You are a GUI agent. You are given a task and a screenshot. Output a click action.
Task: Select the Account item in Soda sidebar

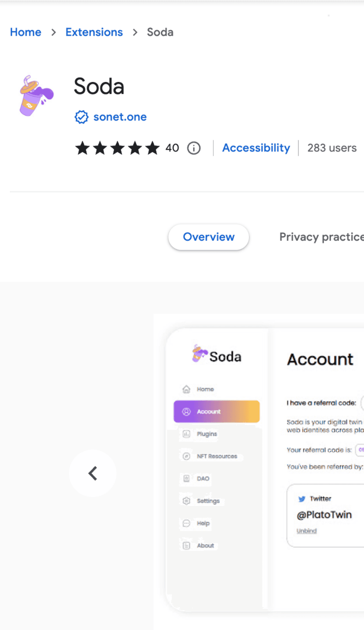coord(216,412)
